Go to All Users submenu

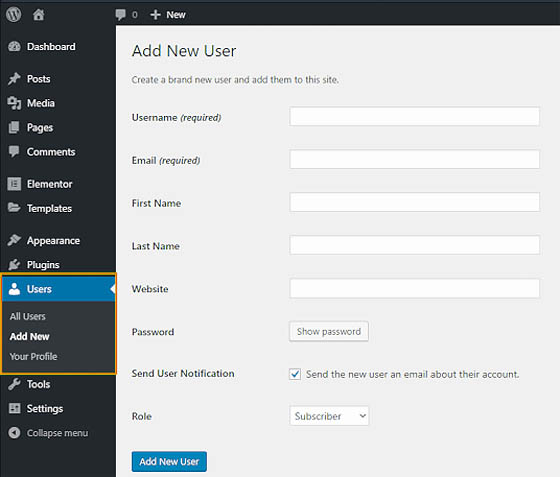click(28, 316)
